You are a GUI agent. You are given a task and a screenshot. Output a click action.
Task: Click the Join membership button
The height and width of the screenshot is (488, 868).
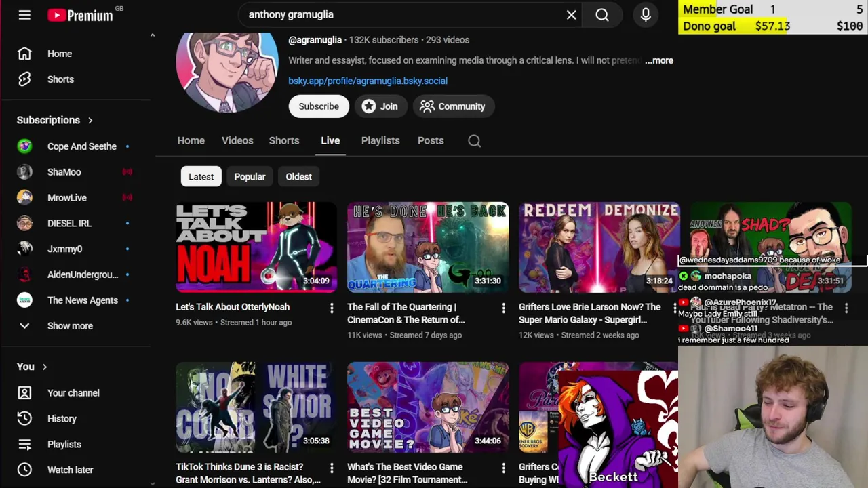click(x=380, y=106)
